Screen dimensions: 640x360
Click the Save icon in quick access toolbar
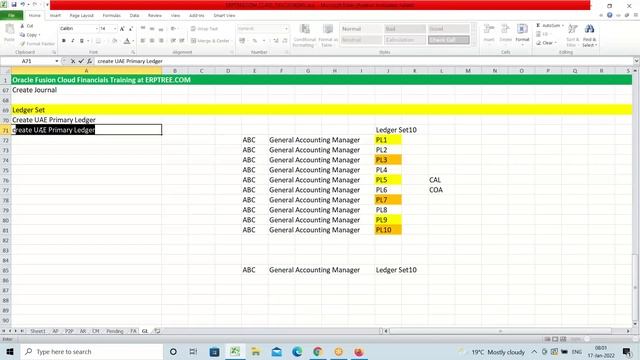14,4
